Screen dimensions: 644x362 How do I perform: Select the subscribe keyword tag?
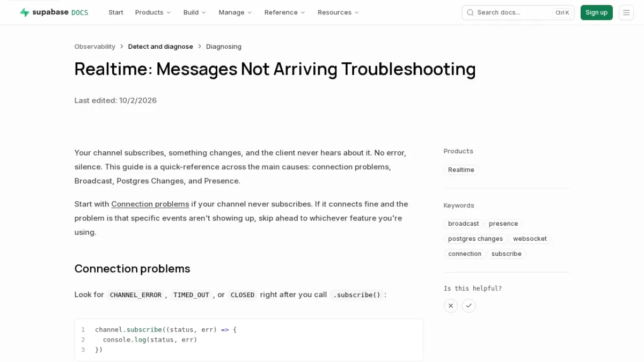507,254
